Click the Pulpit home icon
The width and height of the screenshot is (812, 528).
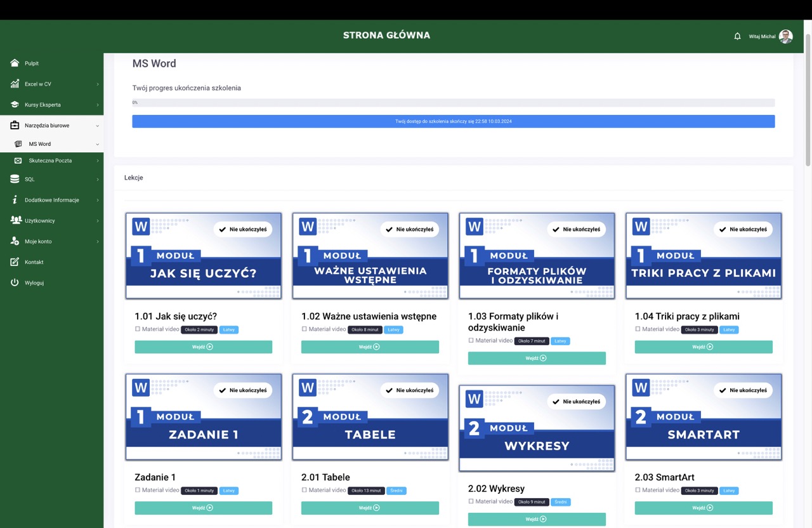[15, 63]
